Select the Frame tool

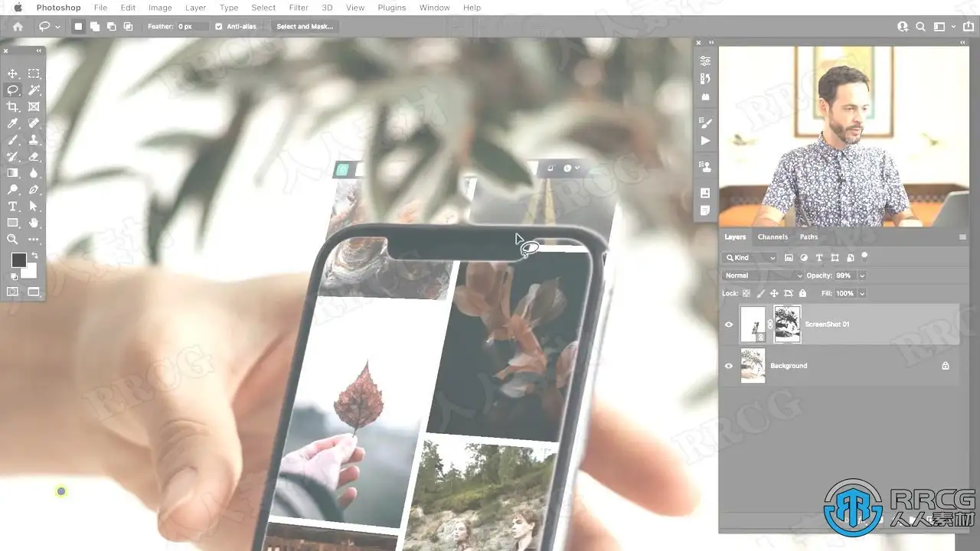[34, 107]
